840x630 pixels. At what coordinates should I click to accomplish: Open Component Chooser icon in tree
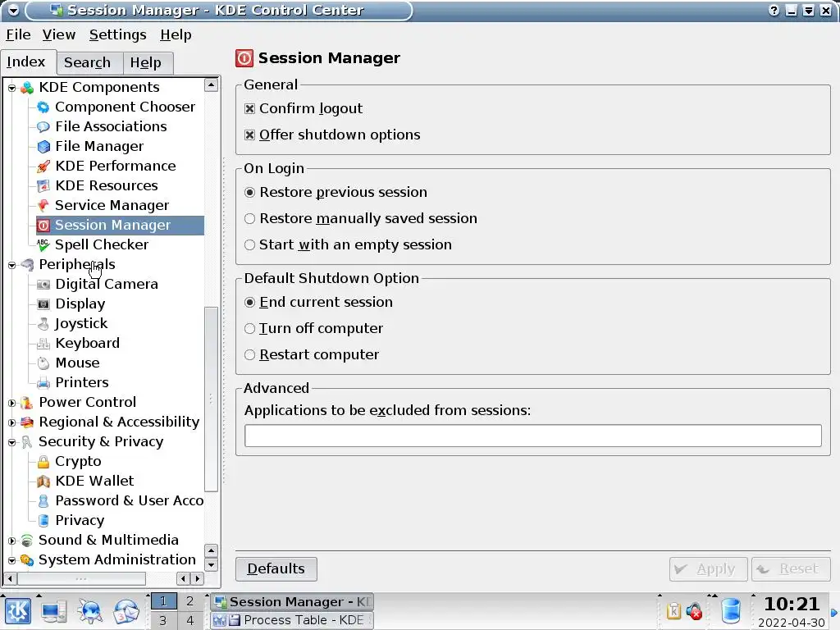pos(43,107)
